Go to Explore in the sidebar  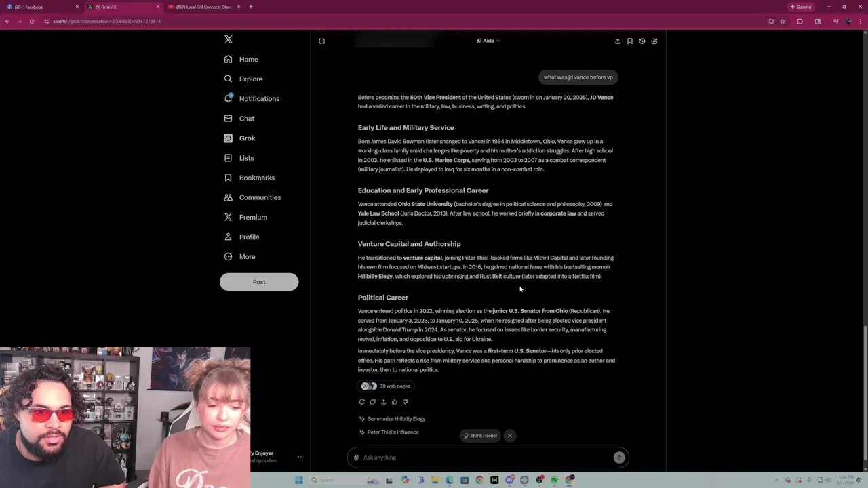(243, 79)
